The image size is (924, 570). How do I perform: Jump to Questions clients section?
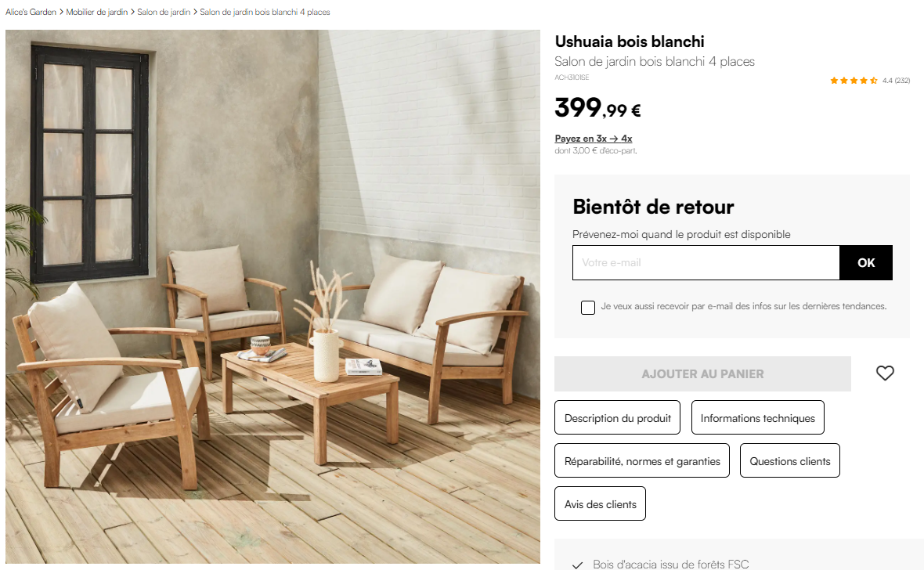pos(789,461)
